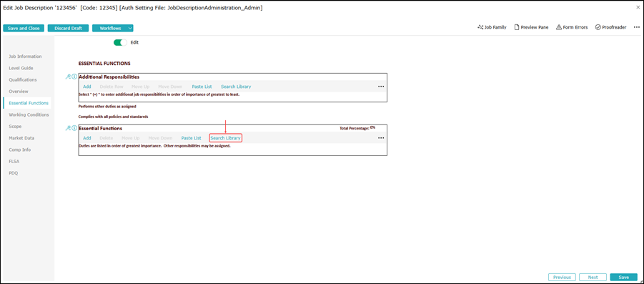Image resolution: width=644 pixels, height=284 pixels.
Task: Go to Overview section
Action: [19, 92]
